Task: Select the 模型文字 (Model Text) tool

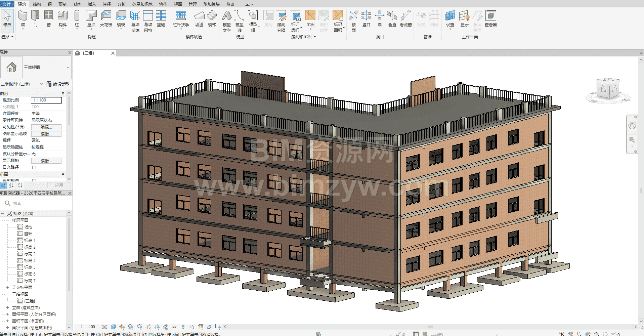Action: pyautogui.click(x=227, y=21)
